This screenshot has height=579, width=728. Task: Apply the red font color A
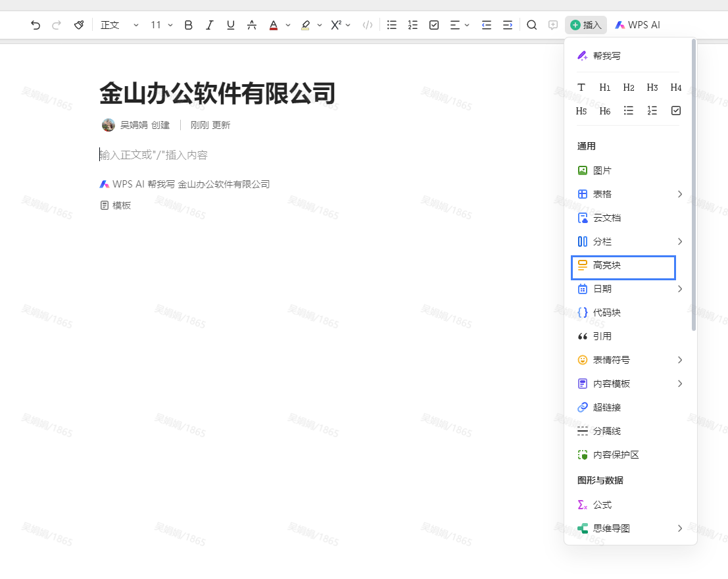[x=274, y=25]
